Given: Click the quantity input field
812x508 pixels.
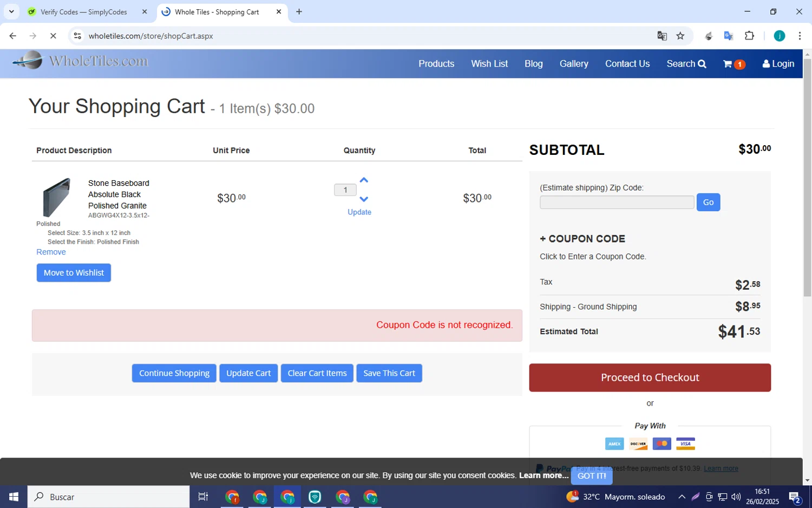Looking at the screenshot, I should (x=345, y=190).
